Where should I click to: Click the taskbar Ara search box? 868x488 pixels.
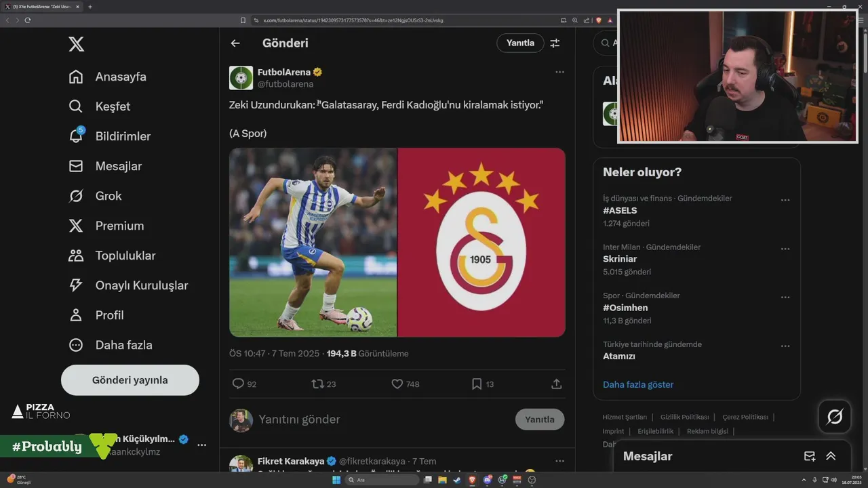point(382,480)
